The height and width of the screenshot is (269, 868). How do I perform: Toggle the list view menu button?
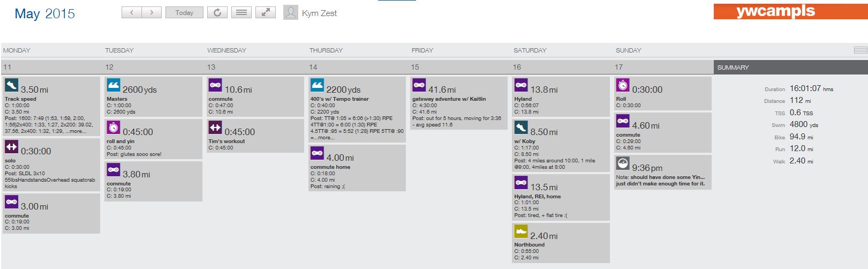pyautogui.click(x=241, y=12)
